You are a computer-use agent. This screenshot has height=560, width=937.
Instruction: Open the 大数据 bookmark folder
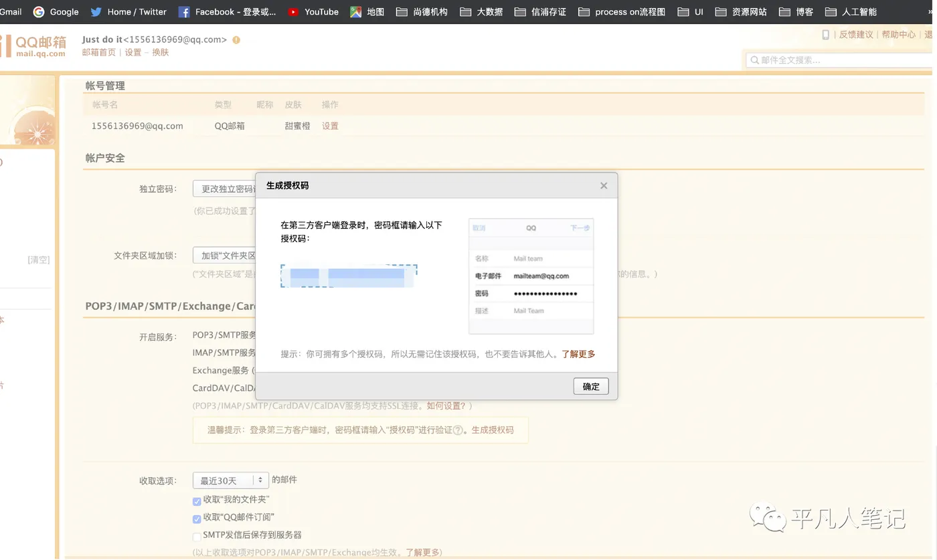[481, 11]
